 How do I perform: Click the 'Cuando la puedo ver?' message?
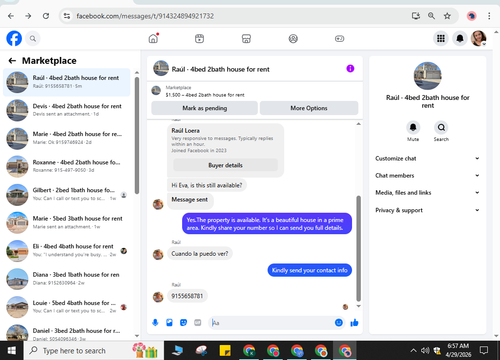(x=200, y=254)
